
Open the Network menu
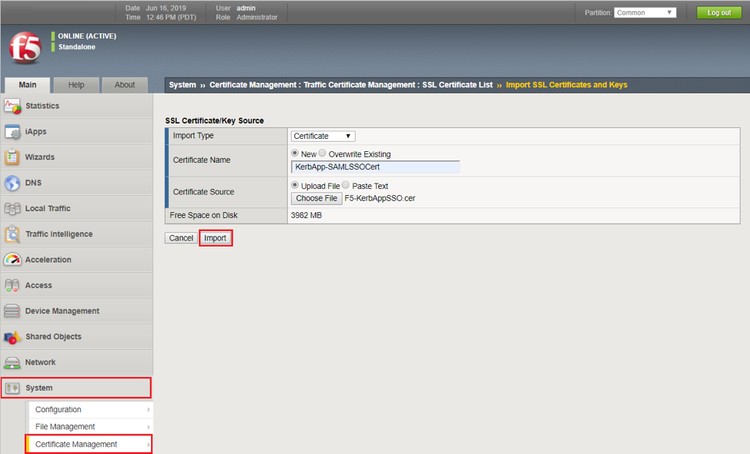[x=77, y=363]
